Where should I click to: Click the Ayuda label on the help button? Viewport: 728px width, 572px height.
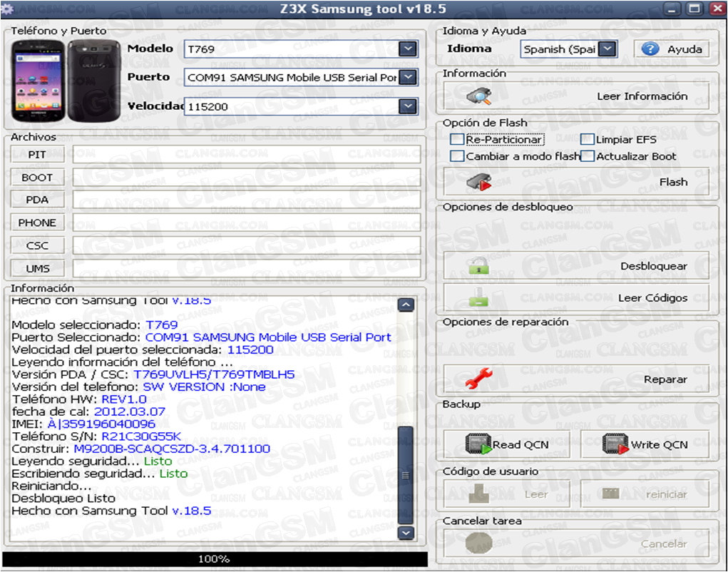coord(685,49)
